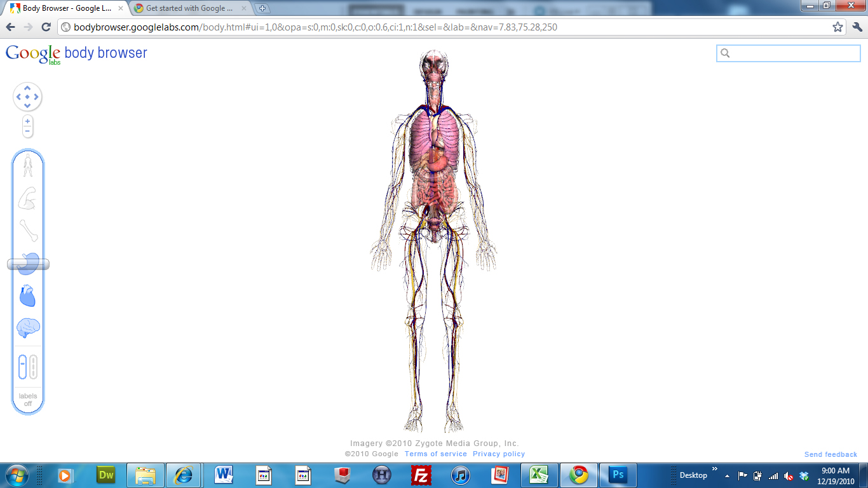Click the Send feedback link
This screenshot has width=868, height=488.
coord(831,454)
